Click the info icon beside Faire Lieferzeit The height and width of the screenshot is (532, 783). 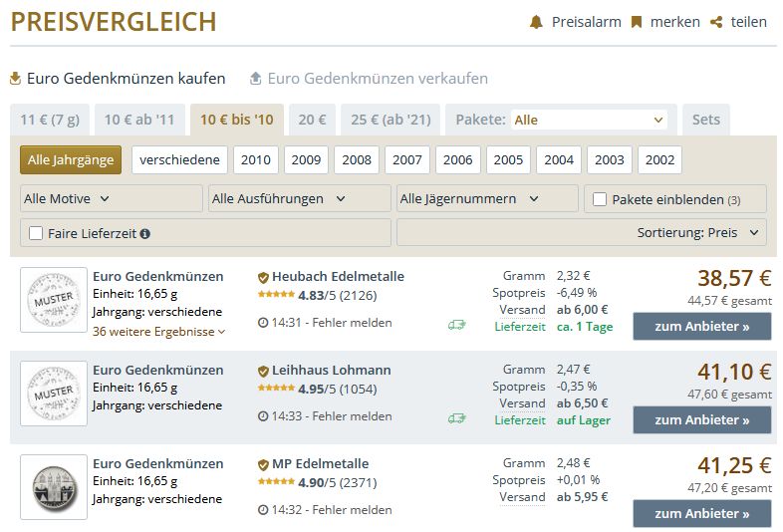pyautogui.click(x=145, y=234)
